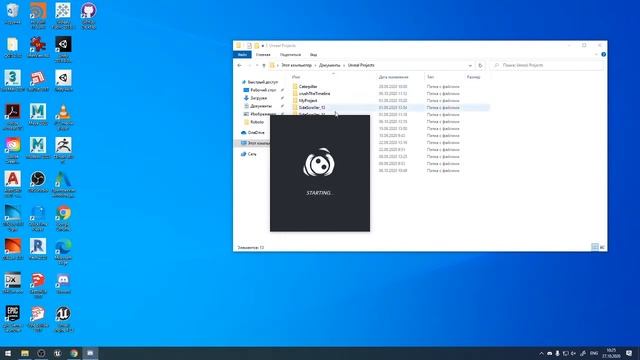
Task: Select the MyProject folder
Action: click(308, 100)
